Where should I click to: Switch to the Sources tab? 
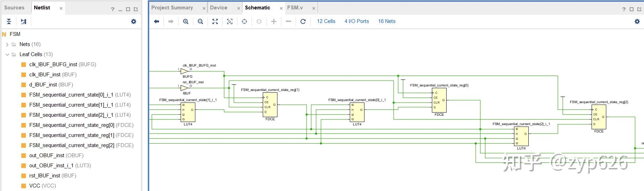(14, 8)
